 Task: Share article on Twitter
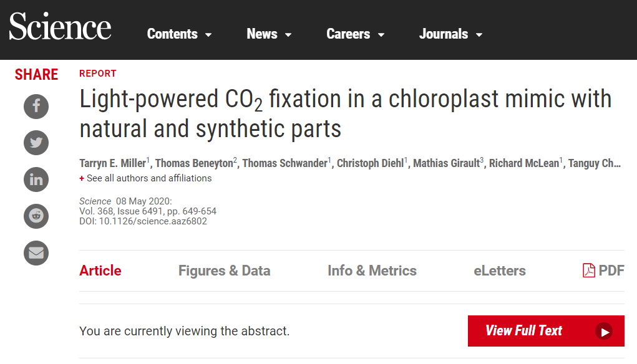click(x=36, y=143)
